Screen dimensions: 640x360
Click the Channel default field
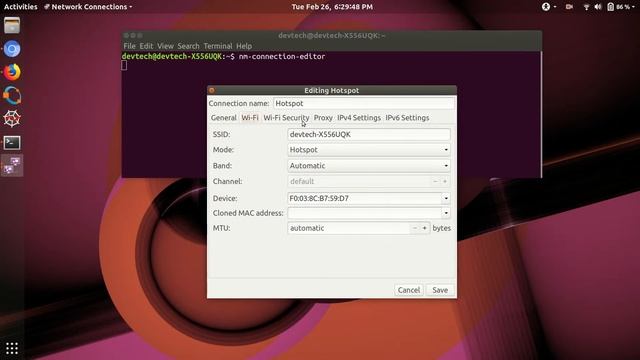[x=359, y=181]
